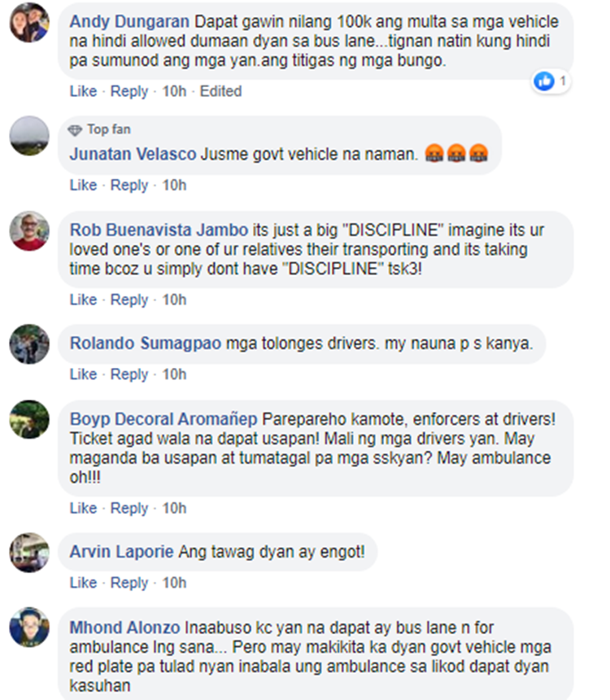This screenshot has height=700, width=610.
Task: Reply to Junatan Velasco's comment
Action: pyautogui.click(x=129, y=185)
